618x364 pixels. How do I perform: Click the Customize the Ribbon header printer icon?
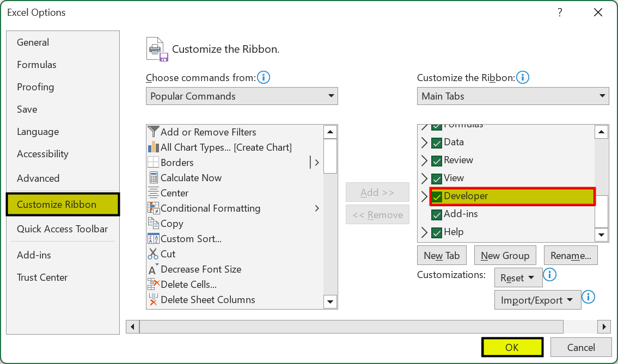[x=157, y=50]
